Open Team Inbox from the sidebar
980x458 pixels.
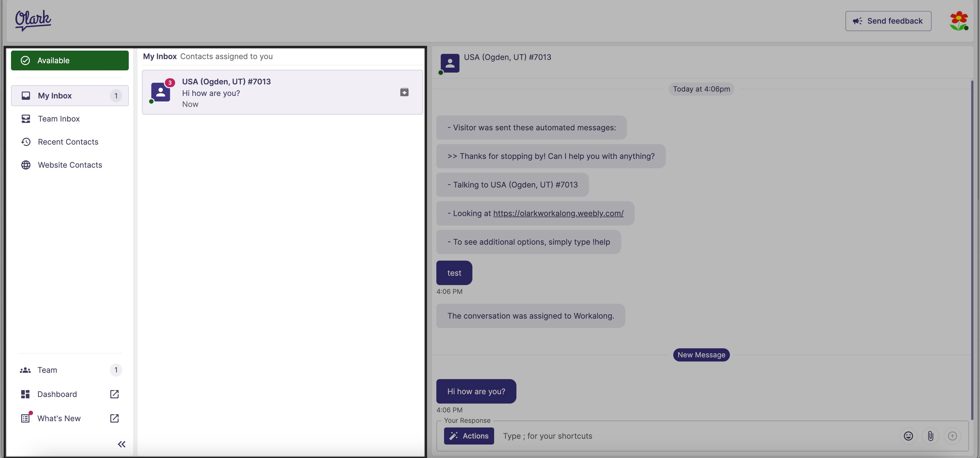[x=59, y=118]
